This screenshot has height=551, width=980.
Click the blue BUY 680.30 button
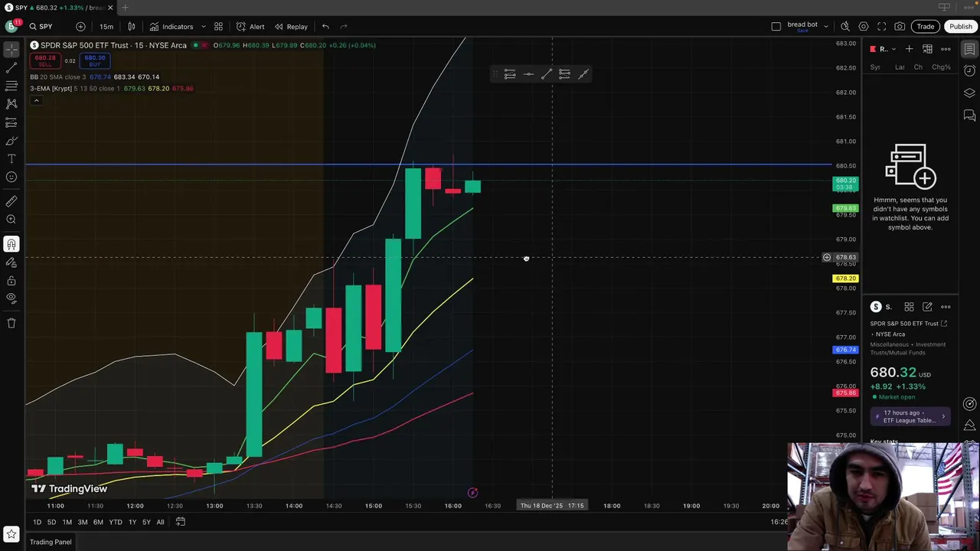pyautogui.click(x=95, y=60)
